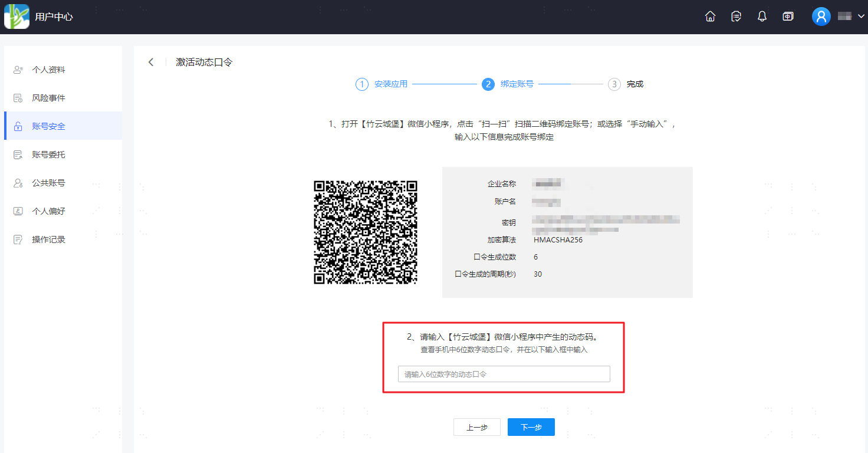Screen dimensions: 868x453
Task: Open the notification bell
Action: [x=762, y=17]
